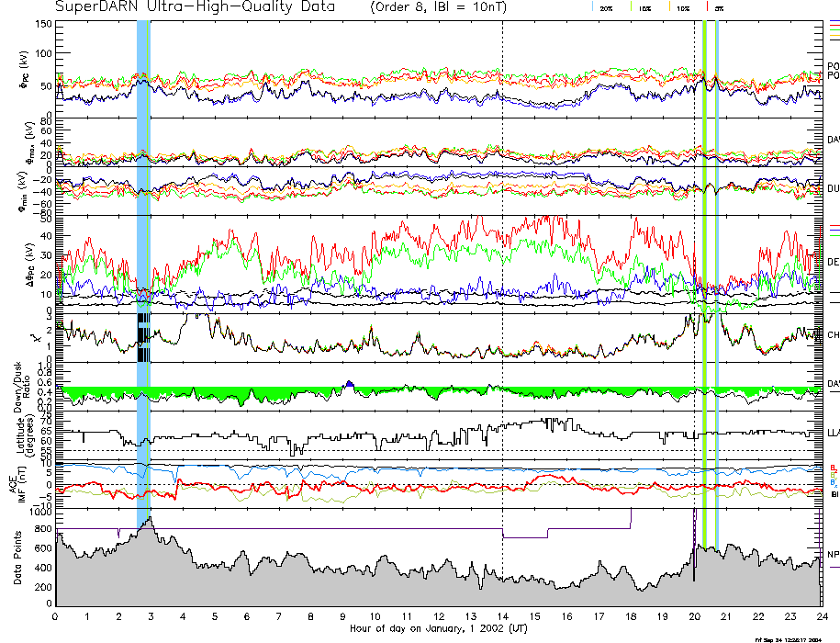Select the 10% legend entry
The image size is (840, 643).
683,7
